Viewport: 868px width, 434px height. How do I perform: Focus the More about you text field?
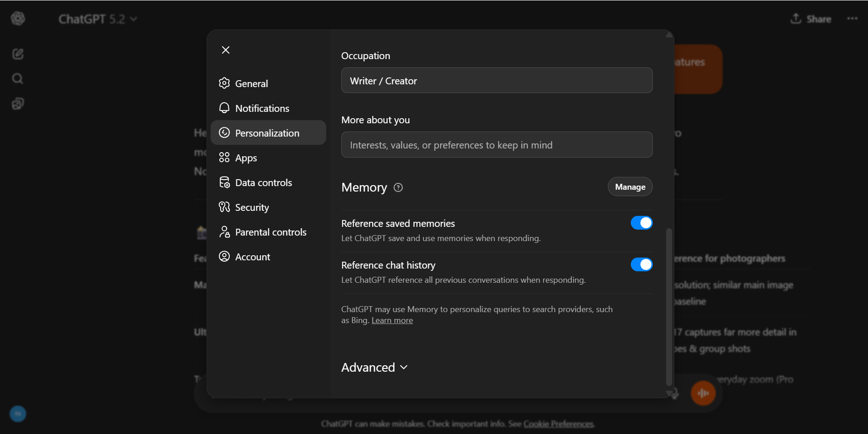click(x=496, y=145)
